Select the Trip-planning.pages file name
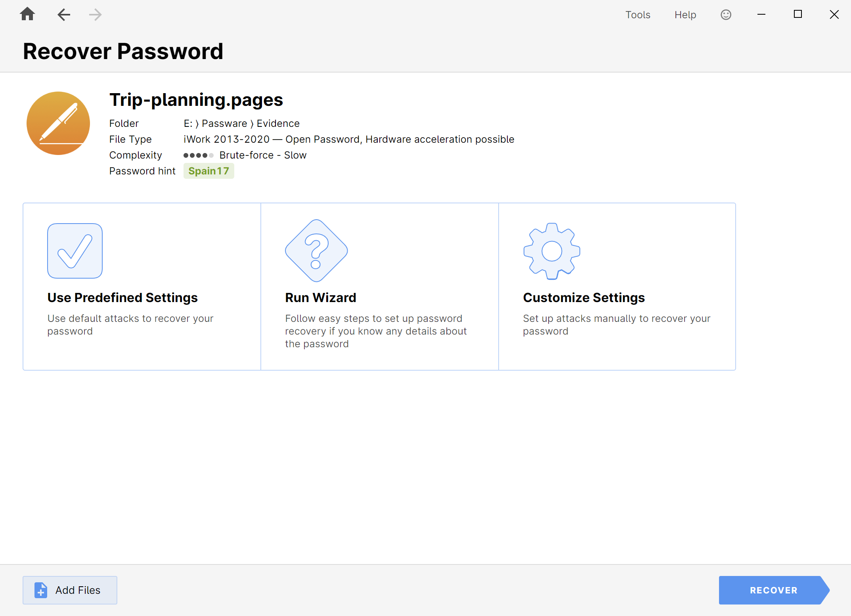Screen dimensions: 851x616 click(x=196, y=100)
